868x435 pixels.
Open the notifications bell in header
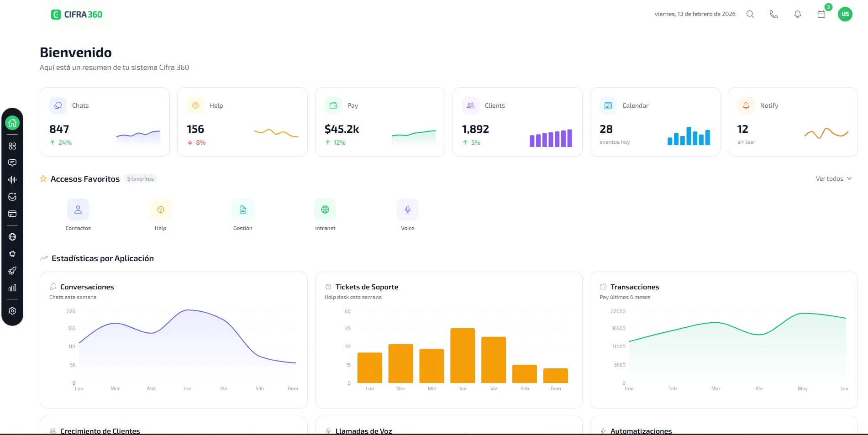(797, 14)
